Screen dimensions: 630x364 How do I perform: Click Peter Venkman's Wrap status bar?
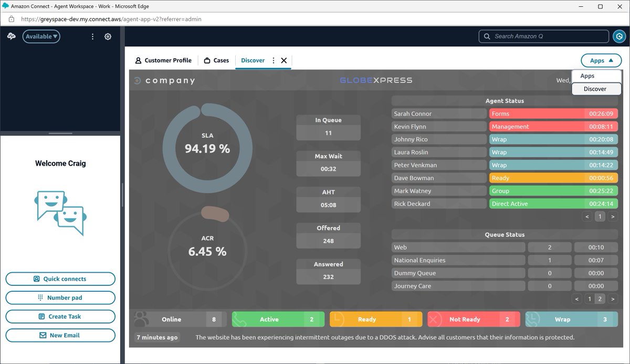click(x=553, y=165)
